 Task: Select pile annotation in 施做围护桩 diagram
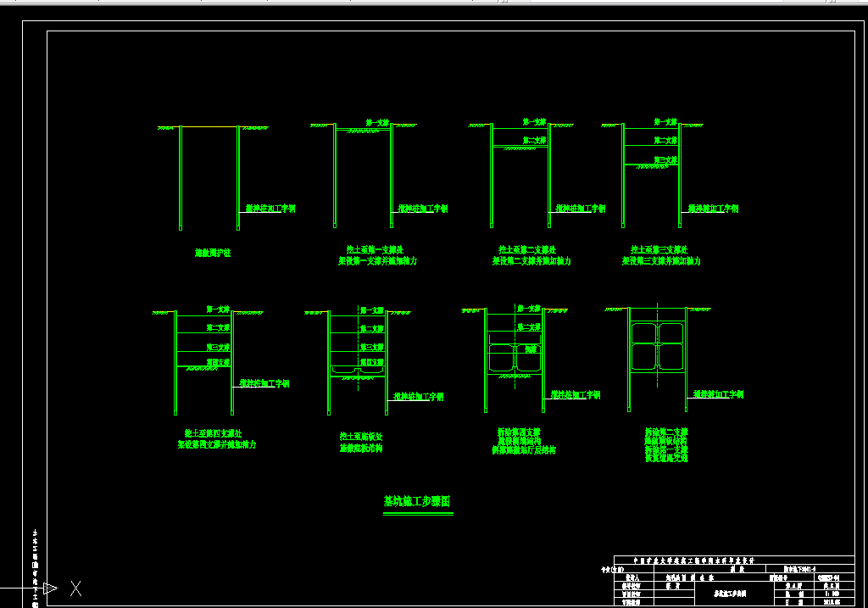pyautogui.click(x=270, y=209)
